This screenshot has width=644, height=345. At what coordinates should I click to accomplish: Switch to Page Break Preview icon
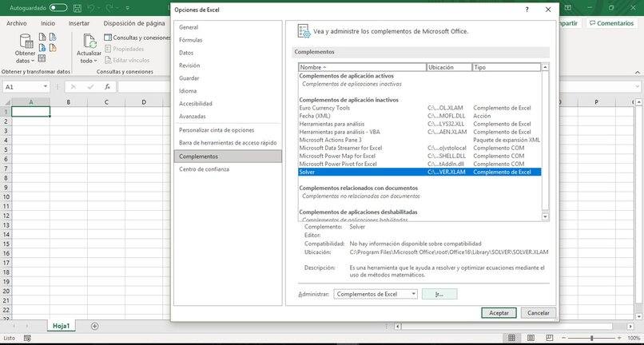point(551,338)
